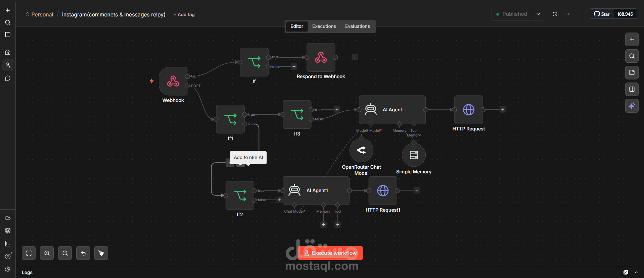Switch to the Executions tab

click(x=324, y=26)
